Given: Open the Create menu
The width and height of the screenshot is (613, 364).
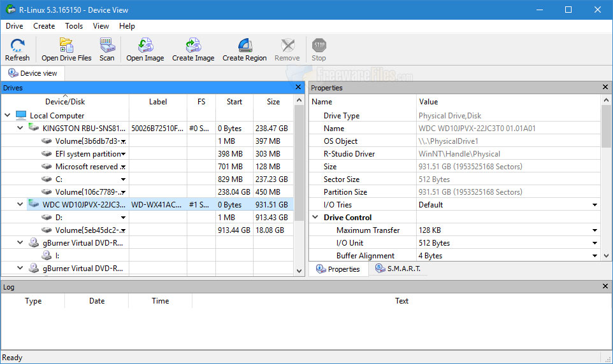Looking at the screenshot, I should (44, 26).
